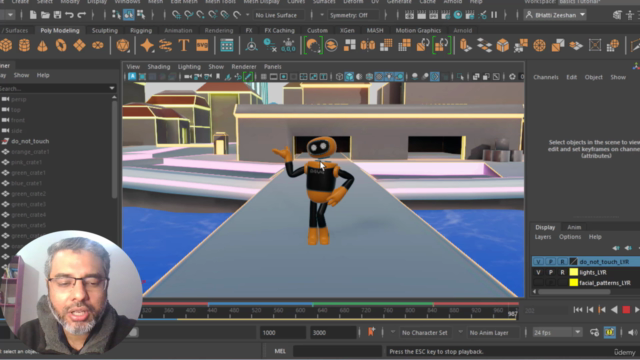Open the Outliner search options arrow
This screenshot has height=360, width=640.
[x=112, y=88]
